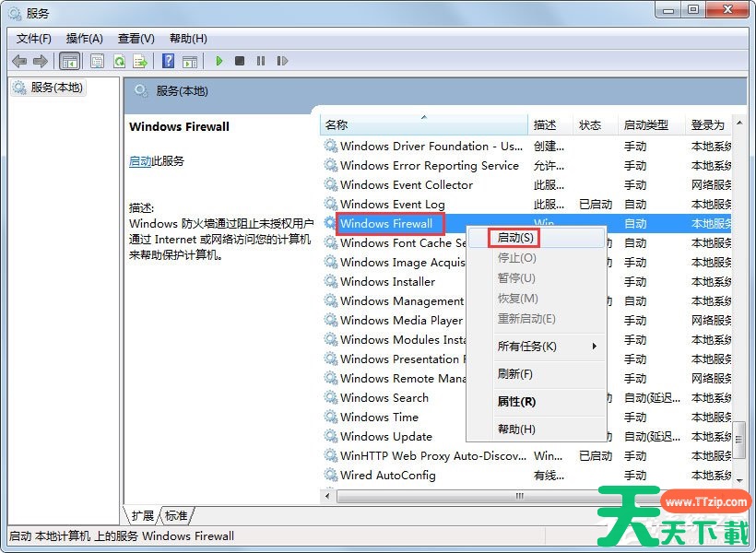The height and width of the screenshot is (553, 756).
Task: Select Wired AutoConfig row
Action: click(527, 476)
